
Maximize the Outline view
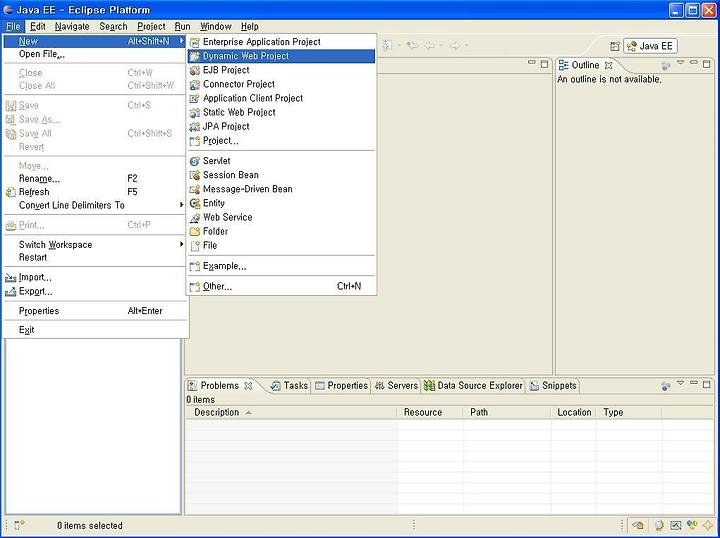pyautogui.click(x=707, y=64)
